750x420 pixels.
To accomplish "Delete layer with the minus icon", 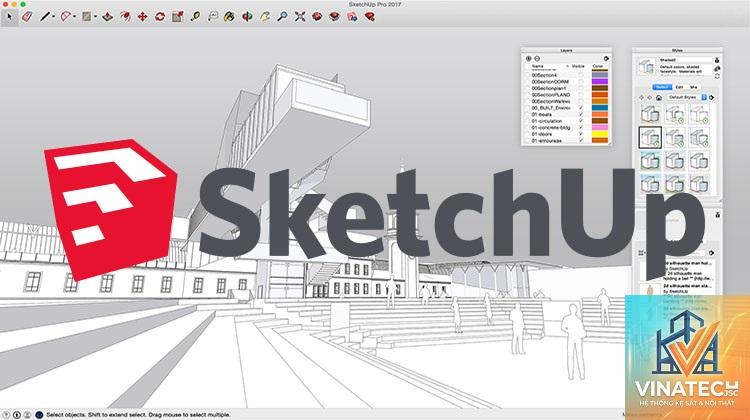I will [x=537, y=58].
